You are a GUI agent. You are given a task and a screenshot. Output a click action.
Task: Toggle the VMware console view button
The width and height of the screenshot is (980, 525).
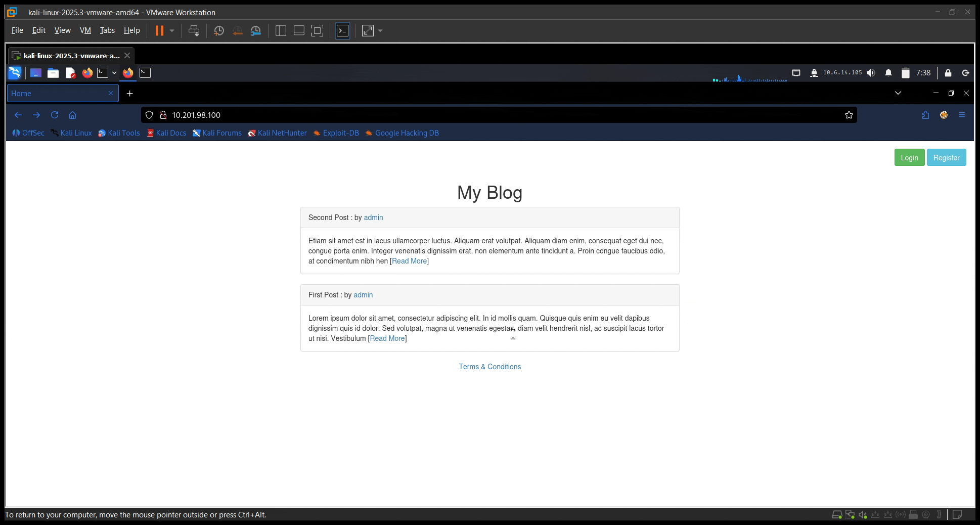342,31
